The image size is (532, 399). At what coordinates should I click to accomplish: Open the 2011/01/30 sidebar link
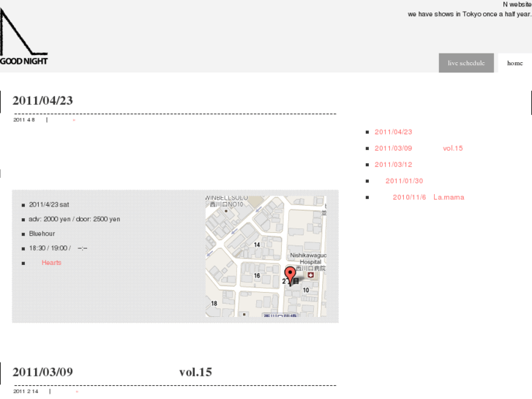click(x=404, y=181)
